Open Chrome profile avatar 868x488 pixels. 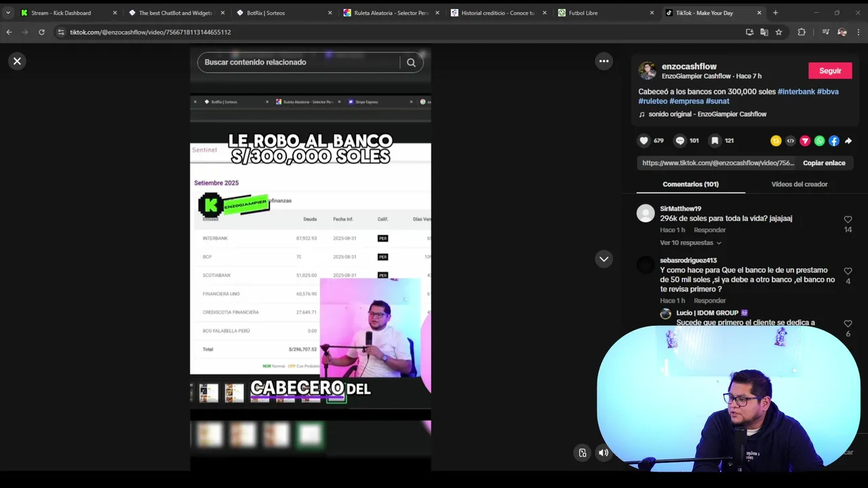point(842,32)
